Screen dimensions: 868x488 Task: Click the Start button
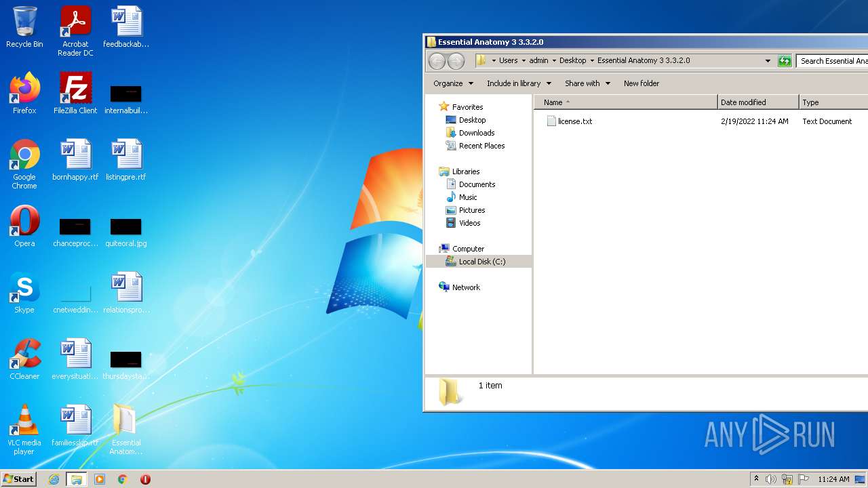(19, 479)
